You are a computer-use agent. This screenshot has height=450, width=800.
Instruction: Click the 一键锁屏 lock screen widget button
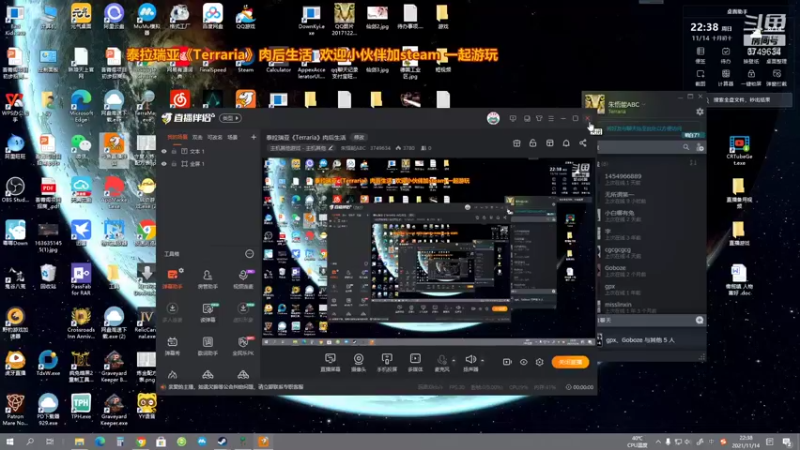(x=751, y=78)
